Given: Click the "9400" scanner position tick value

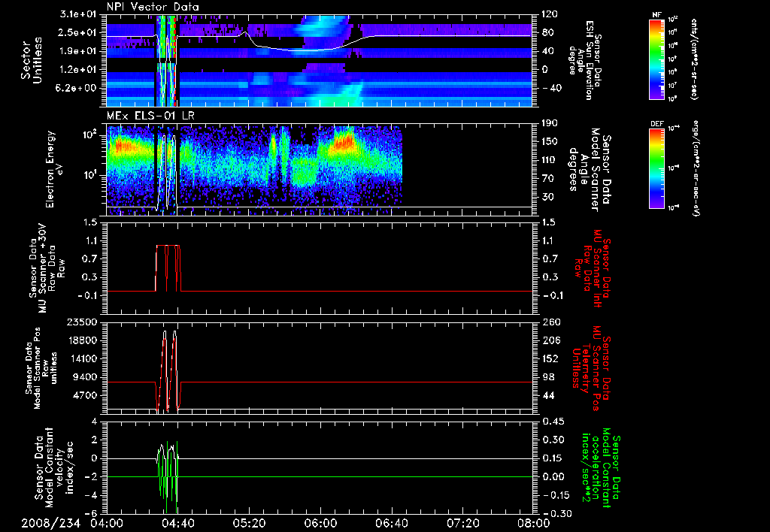Looking at the screenshot, I should (84, 377).
